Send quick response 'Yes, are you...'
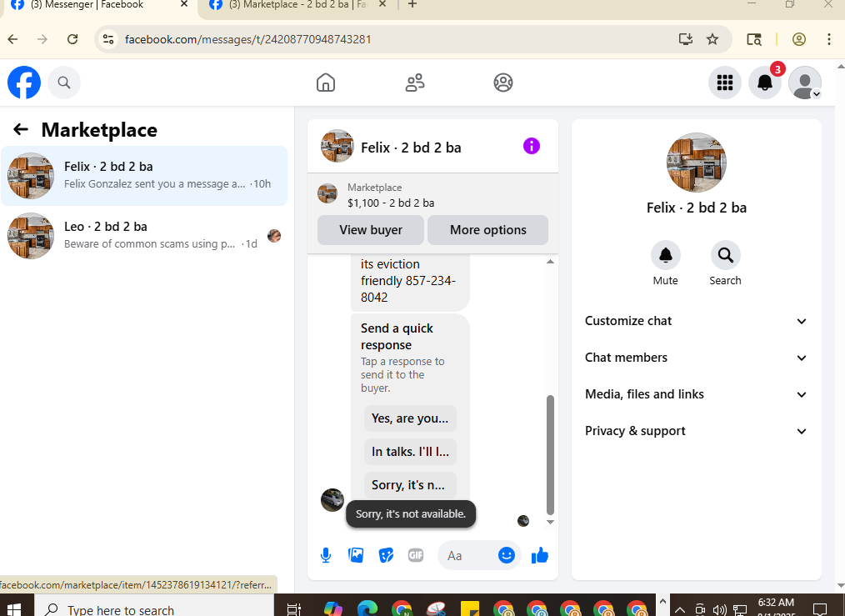The width and height of the screenshot is (845, 616). 410,418
